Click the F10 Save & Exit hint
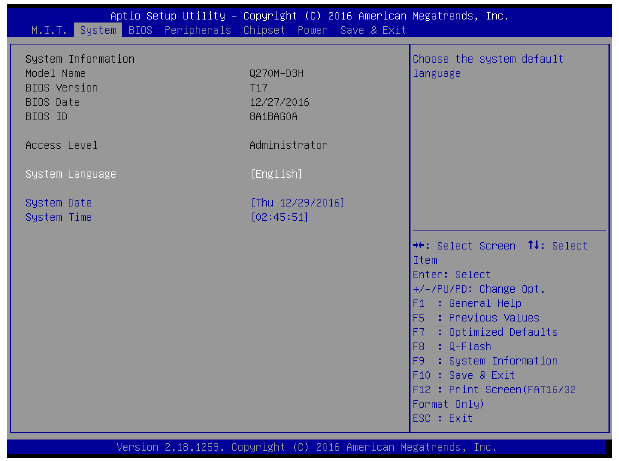This screenshot has height=461, width=619. point(463,375)
